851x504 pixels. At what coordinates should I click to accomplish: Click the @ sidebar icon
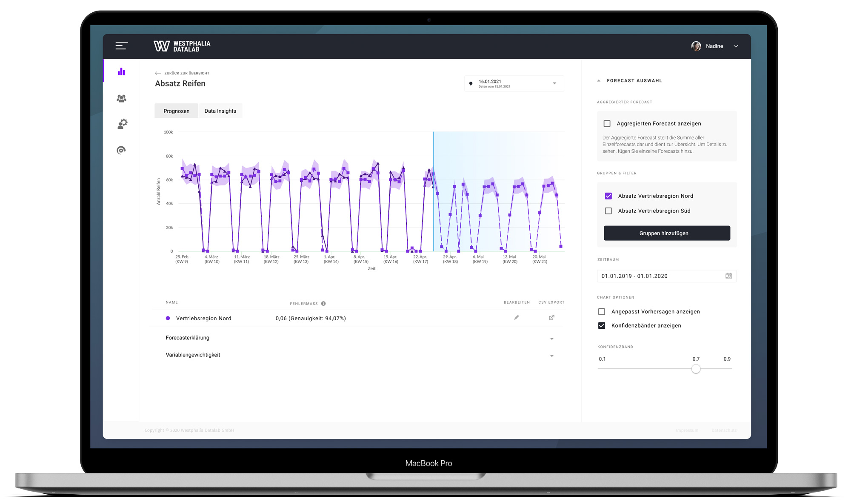point(121,150)
